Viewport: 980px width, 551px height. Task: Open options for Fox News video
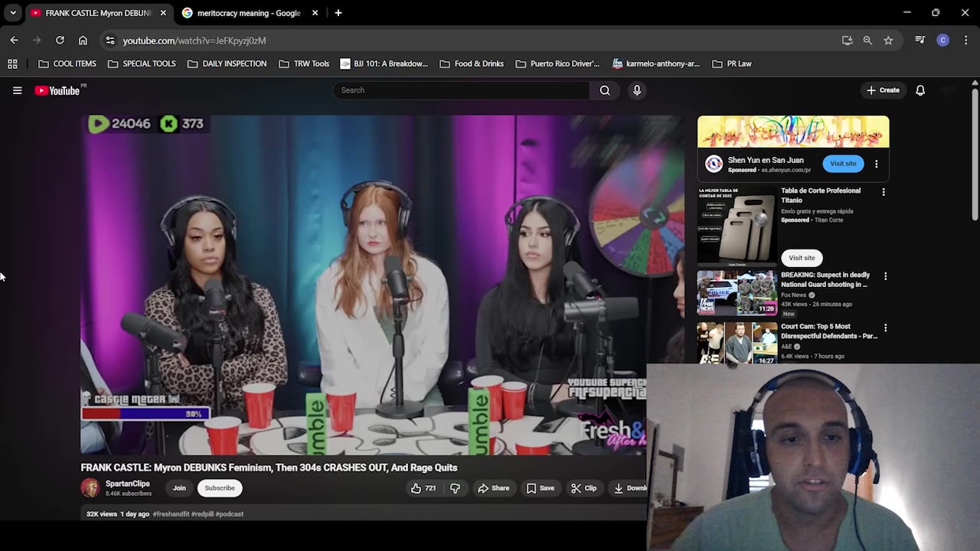tap(886, 276)
